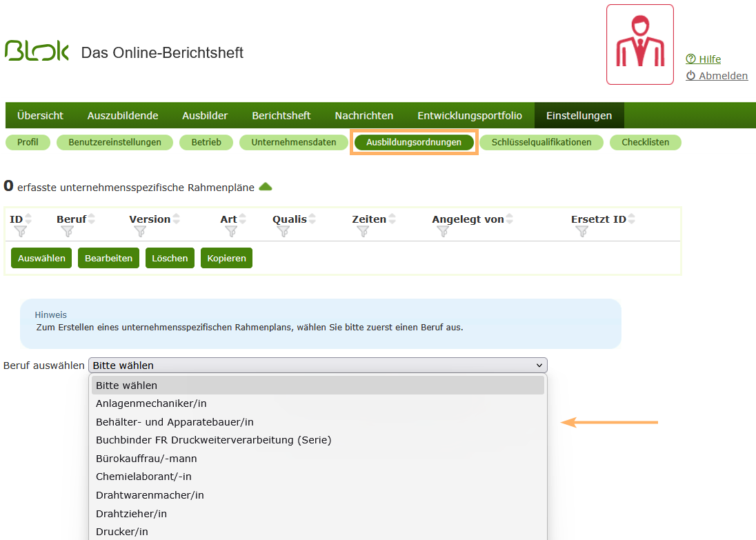Image resolution: width=756 pixels, height=540 pixels.
Task: Choose Drahtzieher/in from the list
Action: [318, 514]
